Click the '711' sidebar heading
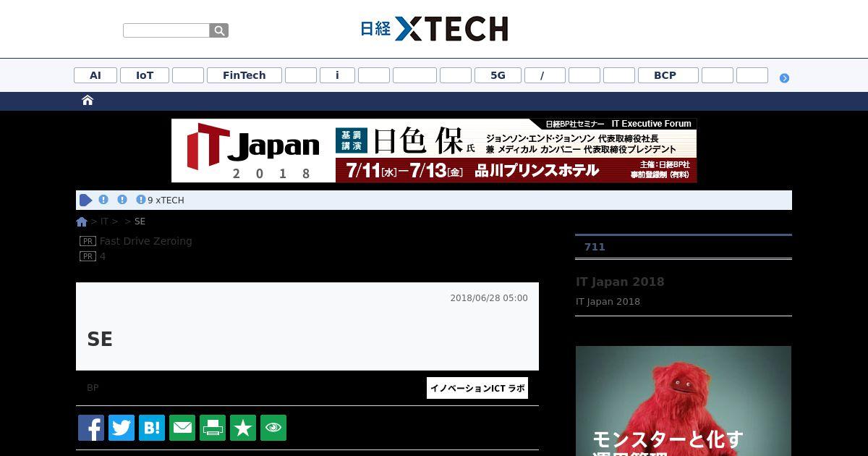The image size is (868, 456). pyautogui.click(x=595, y=247)
